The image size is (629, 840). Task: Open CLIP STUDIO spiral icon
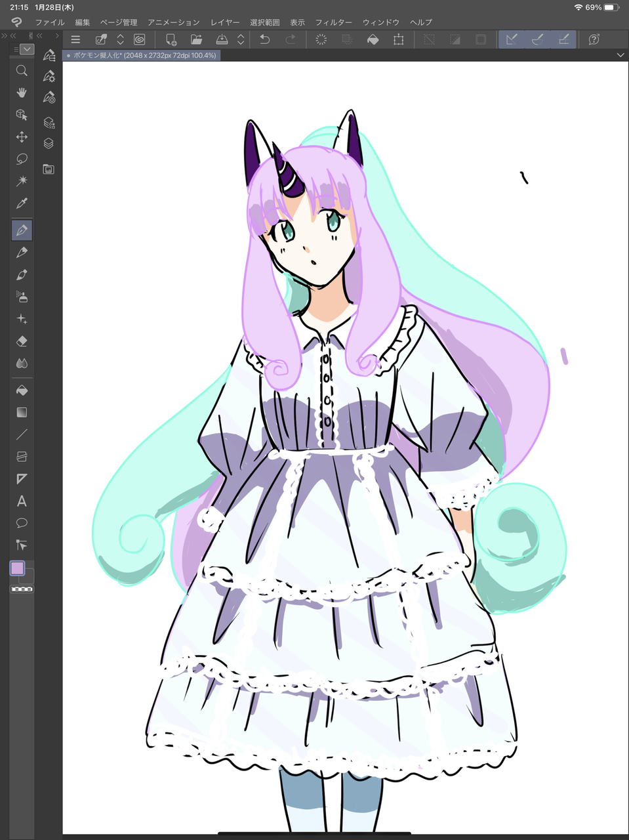(139, 39)
